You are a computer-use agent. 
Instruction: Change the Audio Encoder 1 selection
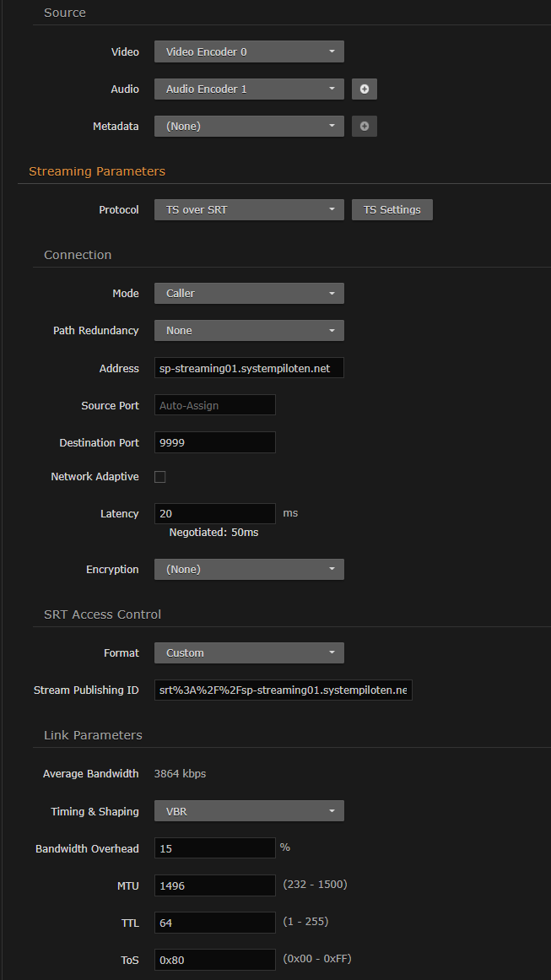pos(248,89)
